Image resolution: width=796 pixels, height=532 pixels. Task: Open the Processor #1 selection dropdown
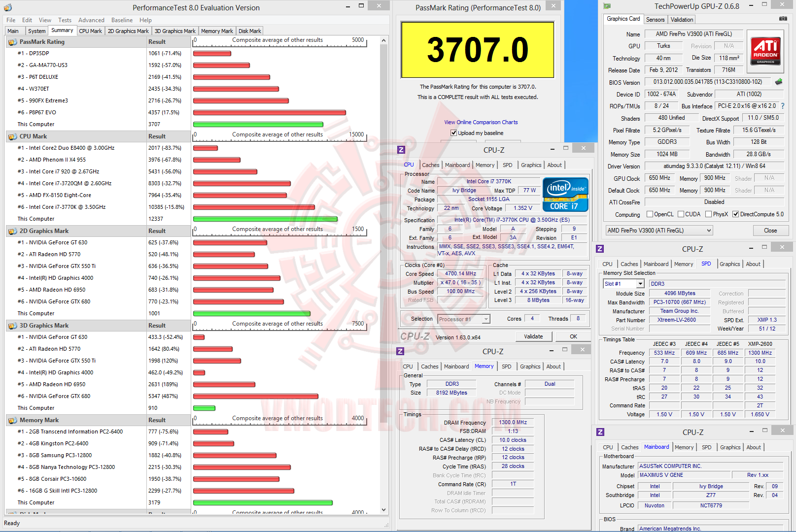(463, 319)
